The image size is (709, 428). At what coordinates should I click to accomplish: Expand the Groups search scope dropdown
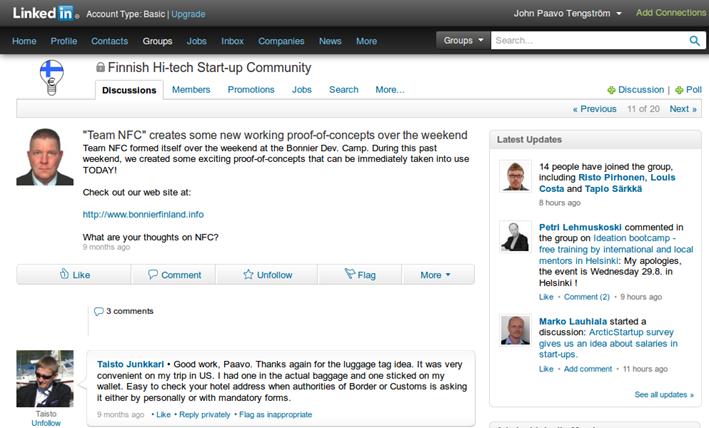(x=463, y=41)
